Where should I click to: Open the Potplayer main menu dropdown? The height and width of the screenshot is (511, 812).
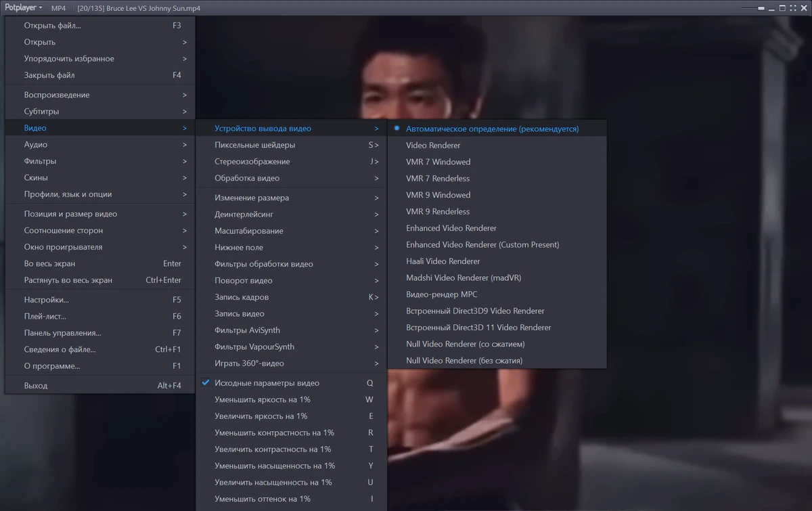[24, 8]
